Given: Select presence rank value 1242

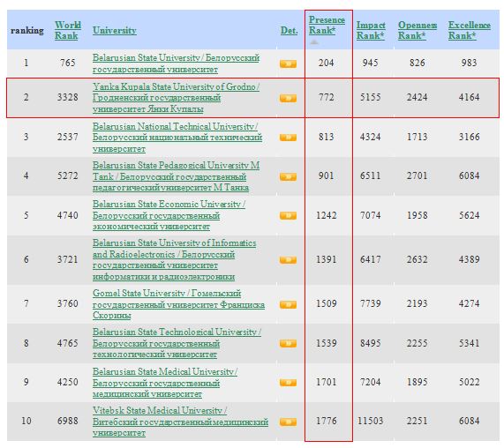Looking at the screenshot, I should (327, 215).
